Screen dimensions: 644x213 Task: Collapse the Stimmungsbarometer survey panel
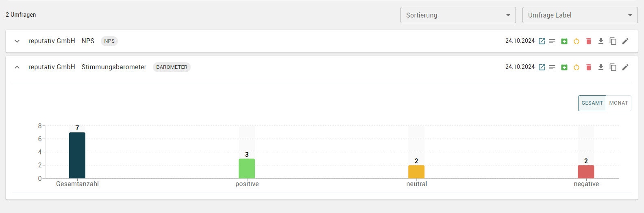pos(17,67)
